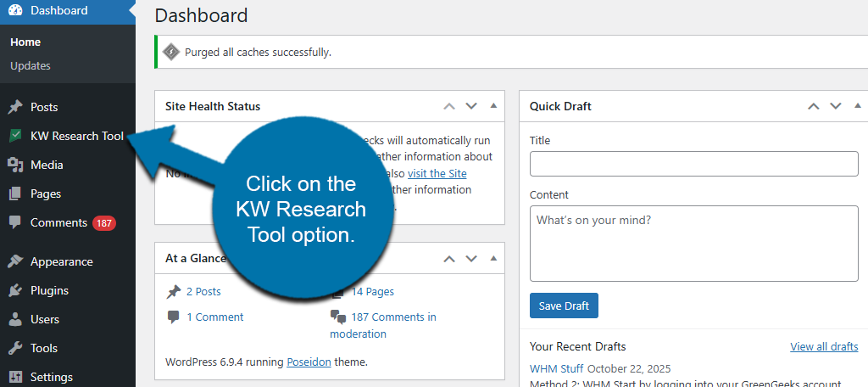
Task: Move At a Glance widget up
Action: pos(449,258)
